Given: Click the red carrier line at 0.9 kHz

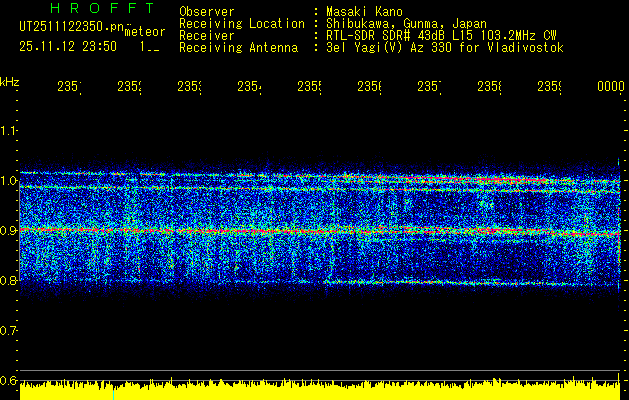Looking at the screenshot, I should click(x=320, y=231).
